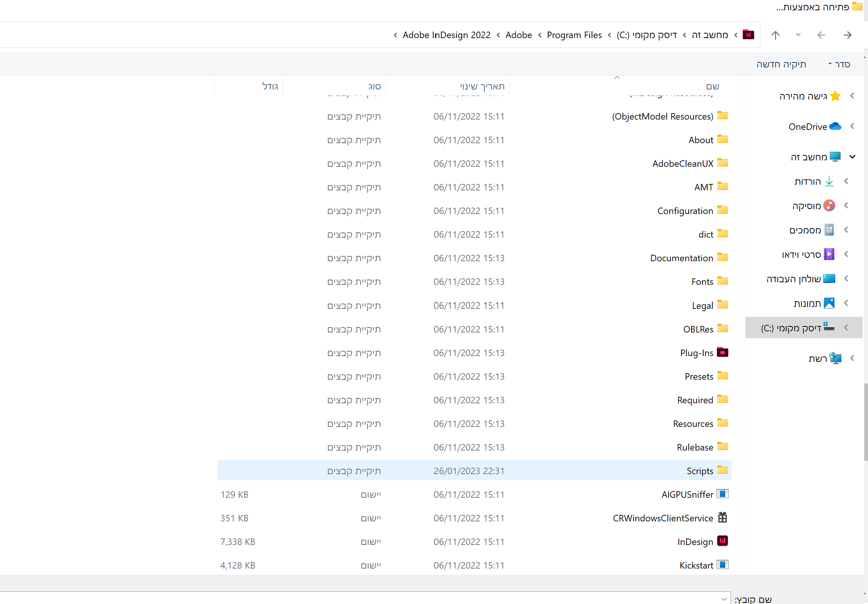Image resolution: width=868 pixels, height=604 pixels.
Task: Sort by the date modified column header
Action: [482, 86]
